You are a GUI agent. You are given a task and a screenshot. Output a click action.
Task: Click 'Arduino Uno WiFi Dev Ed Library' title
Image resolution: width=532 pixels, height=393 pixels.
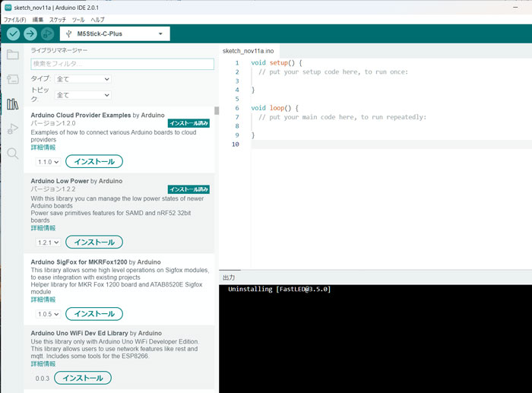[x=79, y=333]
